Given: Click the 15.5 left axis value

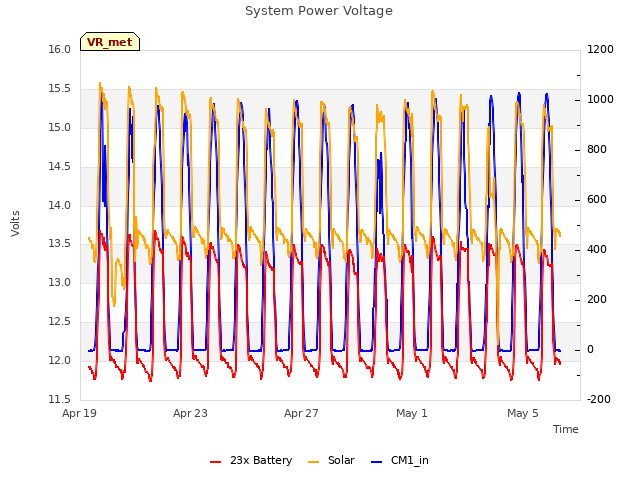Looking at the screenshot, I should 60,89.
